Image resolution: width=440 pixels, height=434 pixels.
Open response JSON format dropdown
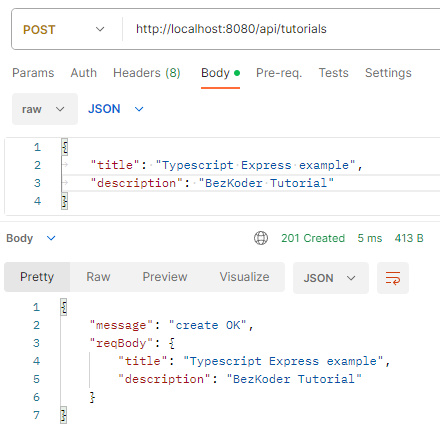coord(331,278)
